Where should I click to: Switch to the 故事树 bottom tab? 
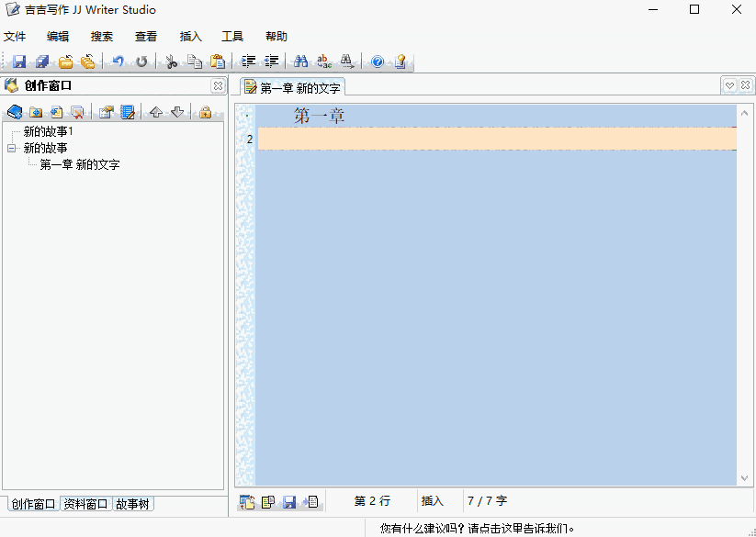point(132,504)
